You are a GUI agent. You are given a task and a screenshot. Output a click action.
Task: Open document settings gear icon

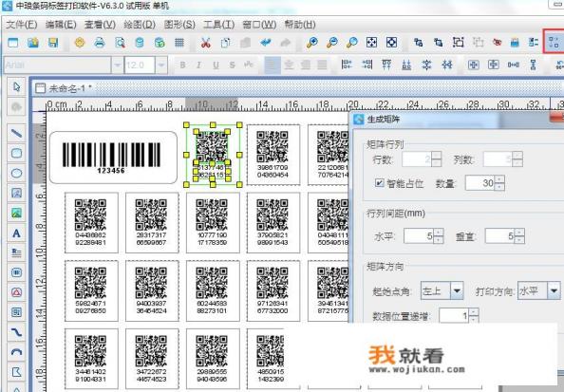coord(80,43)
